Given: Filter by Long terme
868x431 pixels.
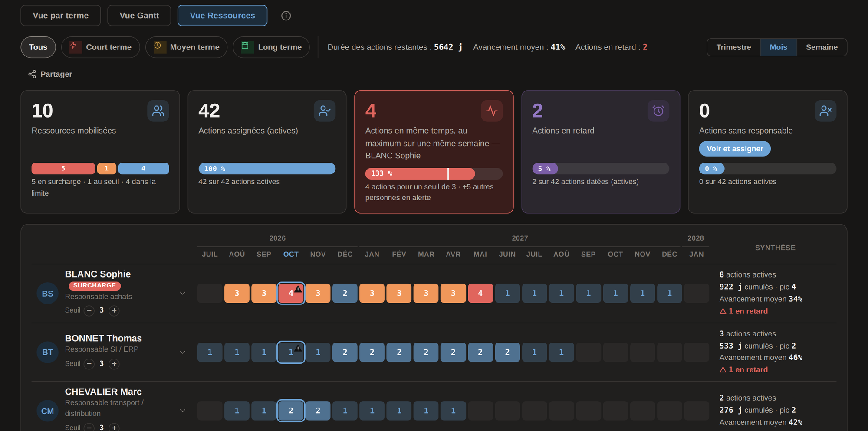Looking at the screenshot, I should [271, 47].
